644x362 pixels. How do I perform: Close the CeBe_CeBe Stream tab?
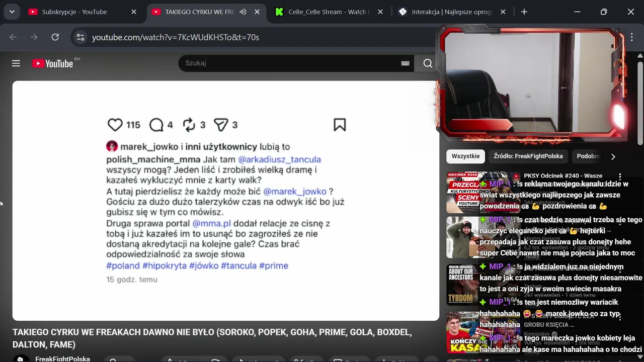[380, 12]
